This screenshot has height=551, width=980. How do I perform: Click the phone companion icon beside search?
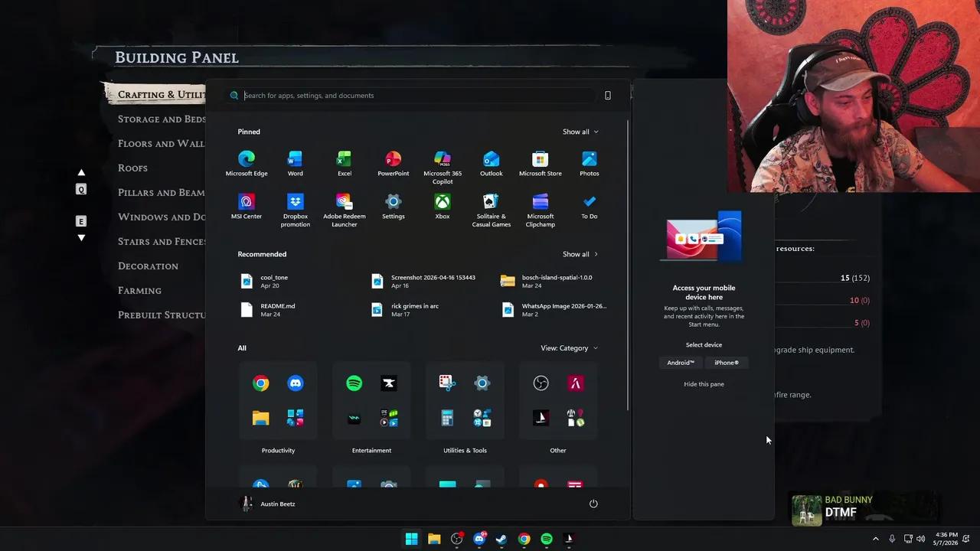(x=608, y=96)
